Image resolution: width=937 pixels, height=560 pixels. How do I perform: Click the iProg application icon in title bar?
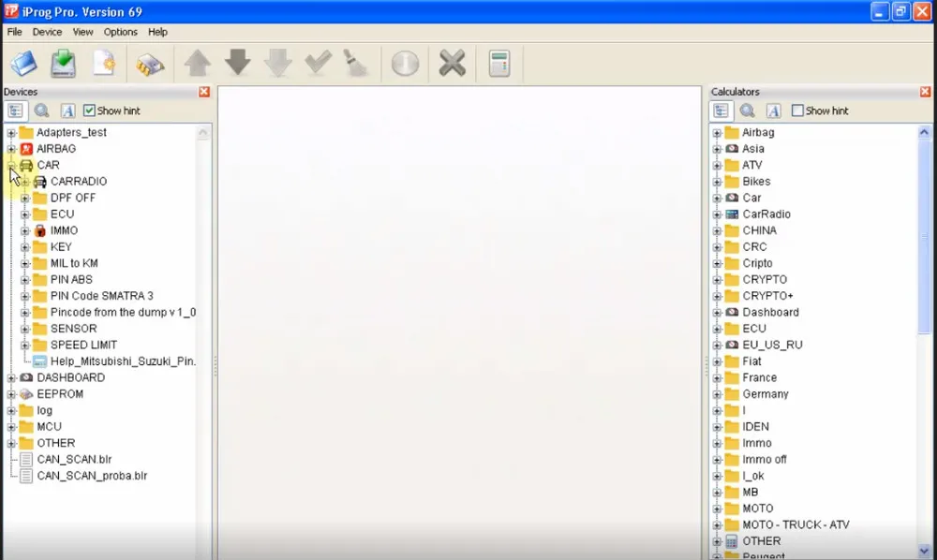[10, 11]
